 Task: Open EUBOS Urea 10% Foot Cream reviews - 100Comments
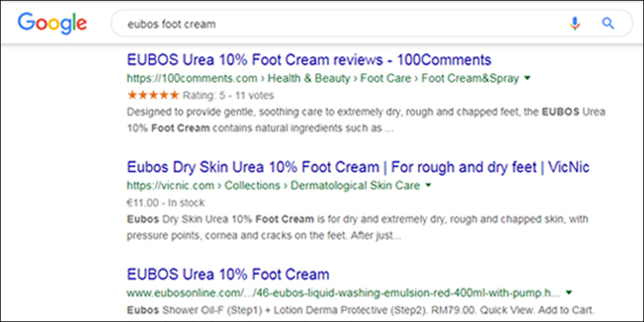309,60
